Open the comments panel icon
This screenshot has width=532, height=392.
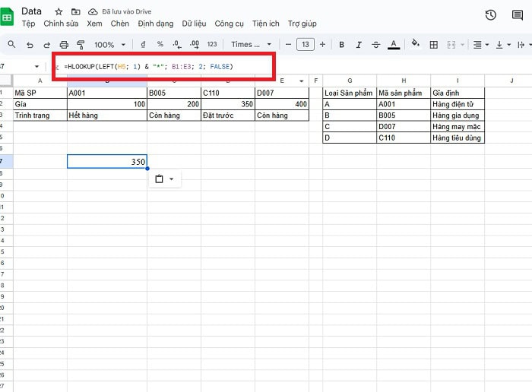518,15
